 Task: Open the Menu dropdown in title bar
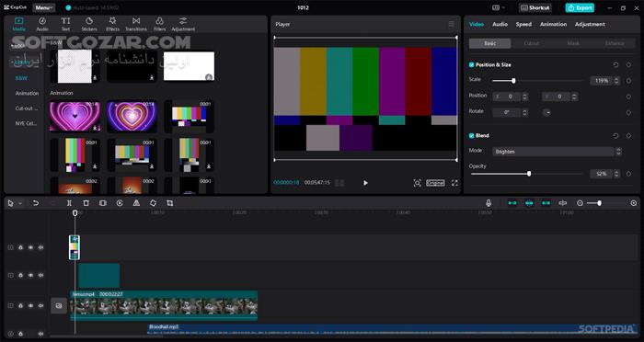(x=43, y=7)
